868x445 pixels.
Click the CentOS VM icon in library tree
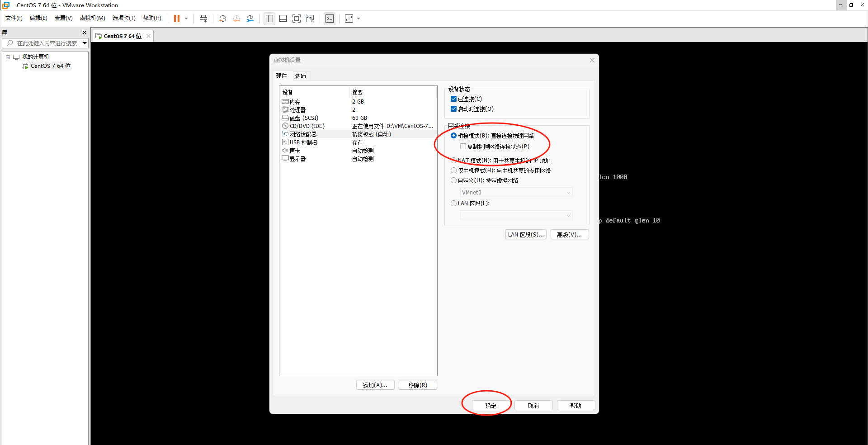click(25, 66)
